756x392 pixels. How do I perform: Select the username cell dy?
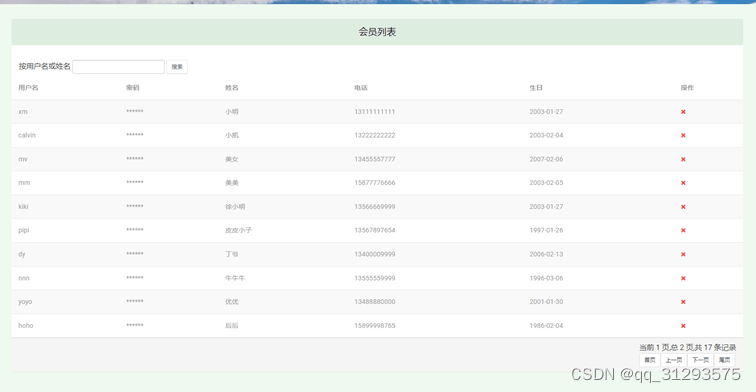[x=22, y=254]
